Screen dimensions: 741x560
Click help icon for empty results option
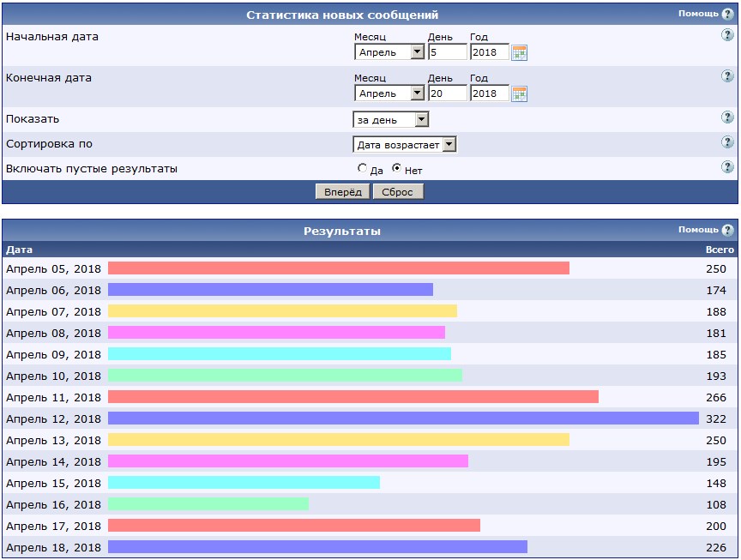tap(727, 167)
